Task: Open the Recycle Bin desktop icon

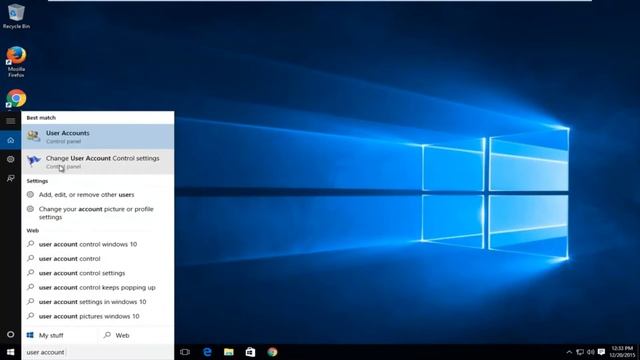Action: 16,16
